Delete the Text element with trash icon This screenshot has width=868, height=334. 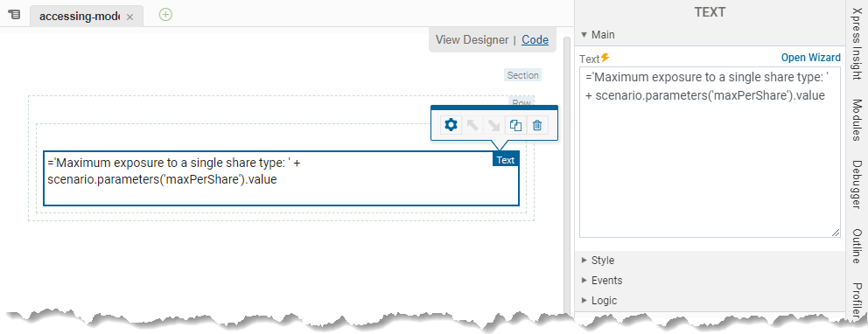click(x=537, y=126)
